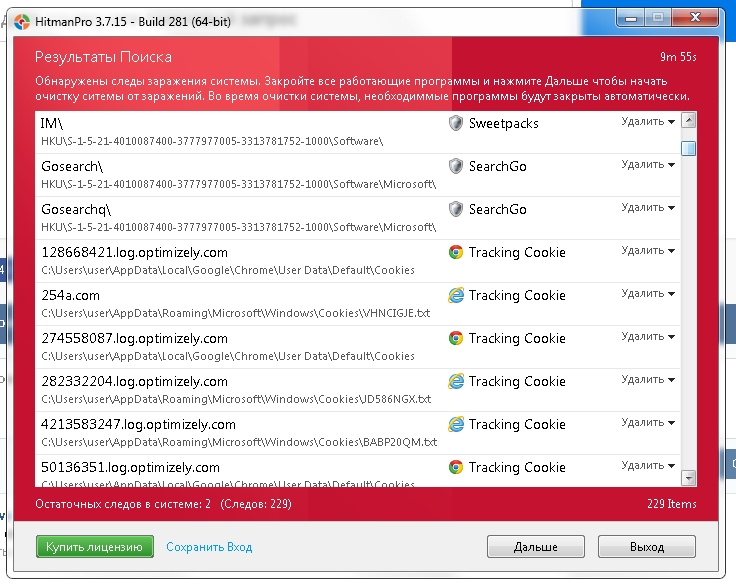Image resolution: width=736 pixels, height=586 pixels.
Task: Open Удалить dropdown for 282332204.log.optimizely.com
Action: [x=648, y=380]
